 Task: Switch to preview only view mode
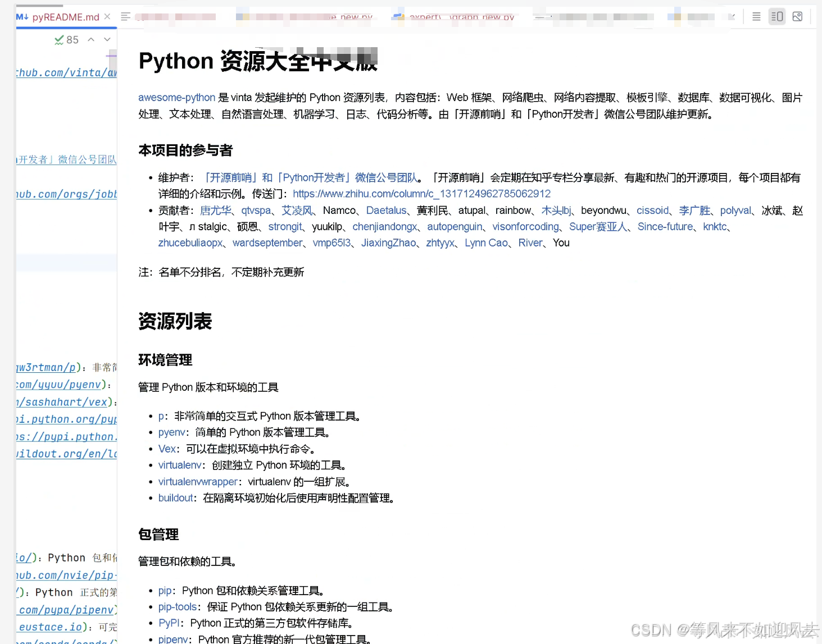(x=797, y=17)
